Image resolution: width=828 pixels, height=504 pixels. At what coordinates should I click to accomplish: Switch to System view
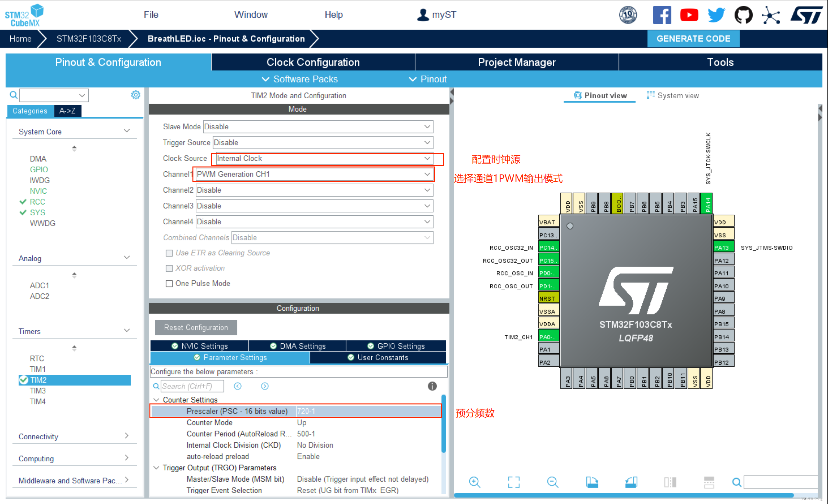tap(673, 96)
